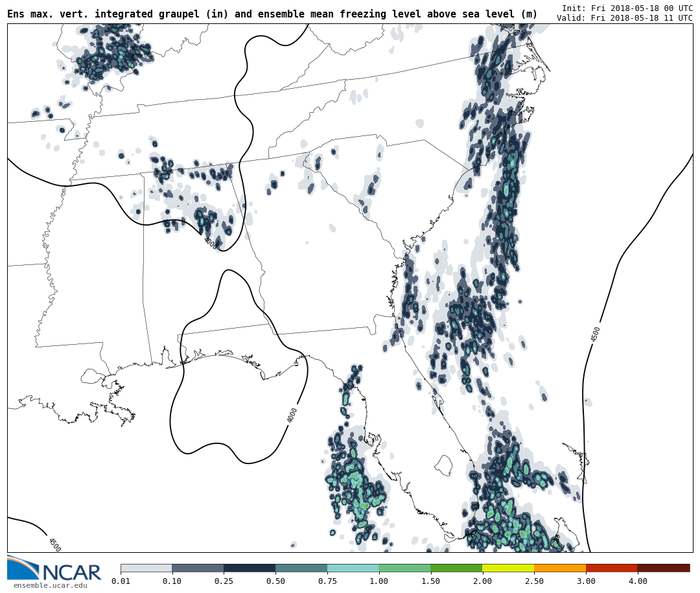Viewport: 700px width, 593px height.
Task: Select the dark brown colorbar segment above 4.00
Action: tap(663, 568)
